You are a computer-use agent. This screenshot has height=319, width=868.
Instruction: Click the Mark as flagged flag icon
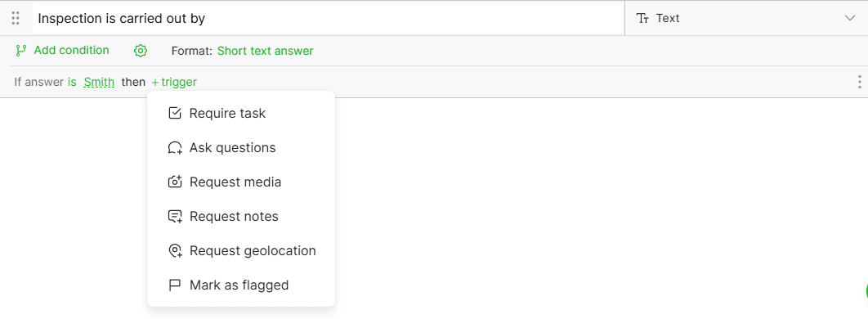(x=175, y=285)
